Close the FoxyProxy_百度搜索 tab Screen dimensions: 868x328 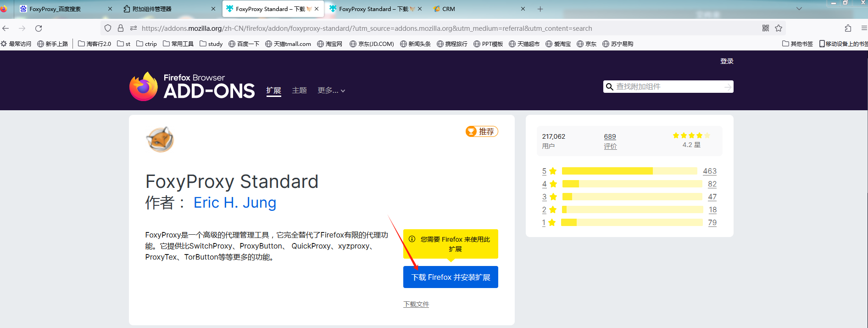coord(110,9)
